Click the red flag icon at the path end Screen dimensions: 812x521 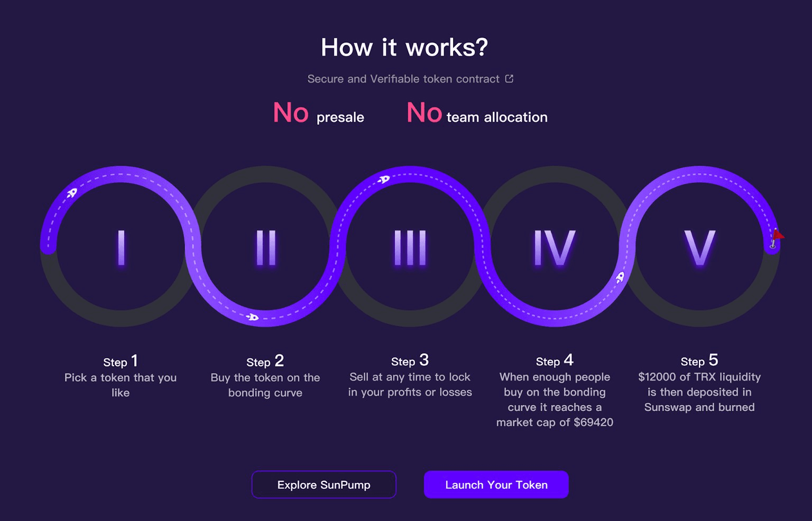pyautogui.click(x=777, y=238)
